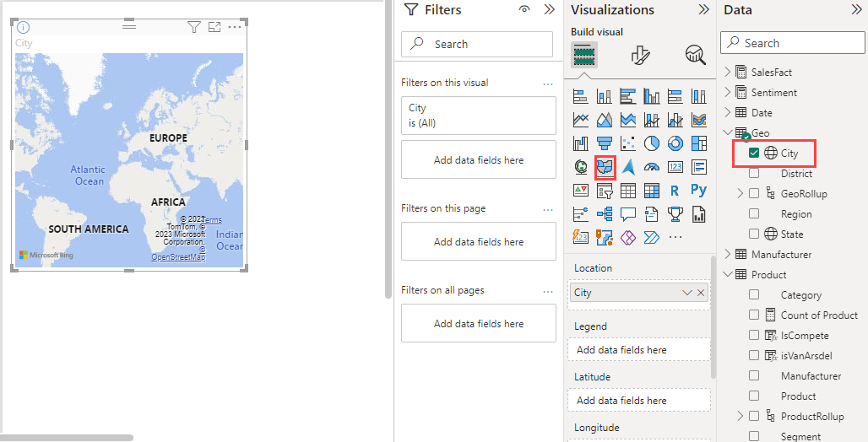Click the Data pane search box

click(x=793, y=42)
